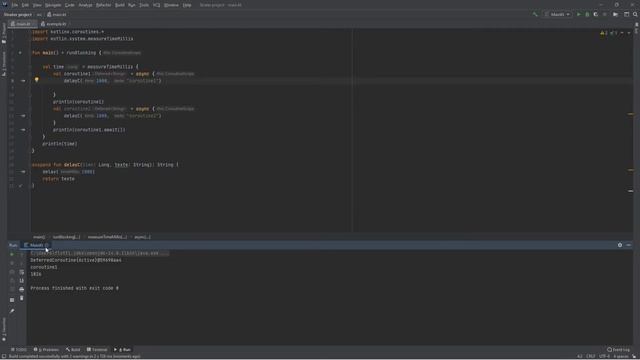Click Run panel settings gear icon
The height and width of the screenshot is (360, 640).
(620, 245)
